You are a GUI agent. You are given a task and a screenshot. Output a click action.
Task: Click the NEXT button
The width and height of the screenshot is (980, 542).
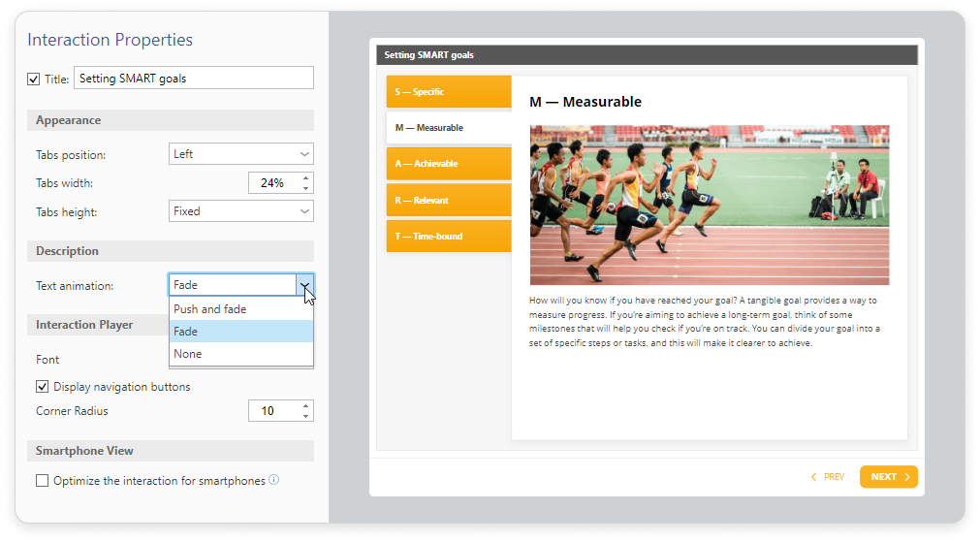(888, 477)
